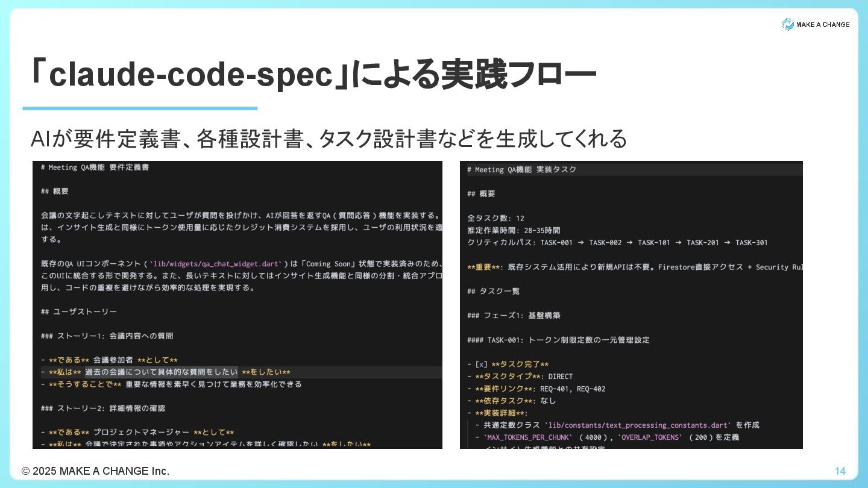Click the left screenshot of 要件定義書
The height and width of the screenshot is (488, 868).
coord(237,305)
